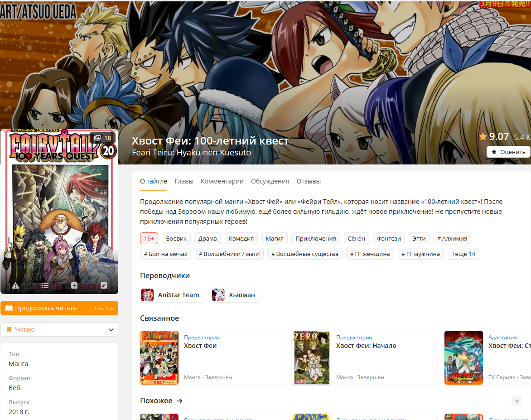The image size is (531, 420).
Task: Click the Читаю bookmark status button
Action: click(x=52, y=329)
